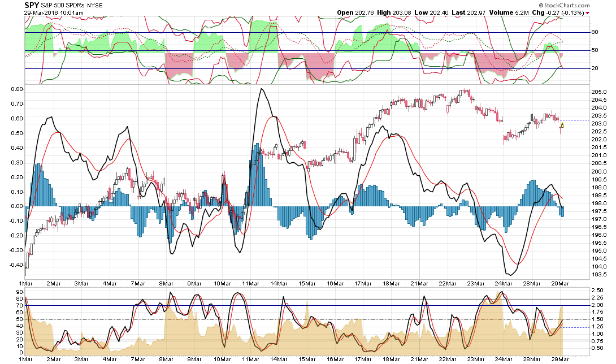Click the 20 level on the top indicator scale

coord(595,68)
